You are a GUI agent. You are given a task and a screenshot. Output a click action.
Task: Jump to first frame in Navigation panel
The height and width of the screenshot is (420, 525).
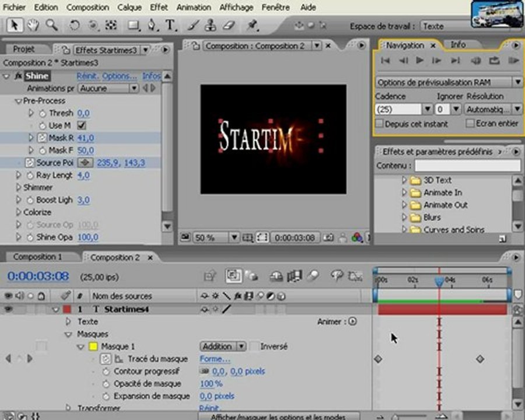click(x=386, y=60)
